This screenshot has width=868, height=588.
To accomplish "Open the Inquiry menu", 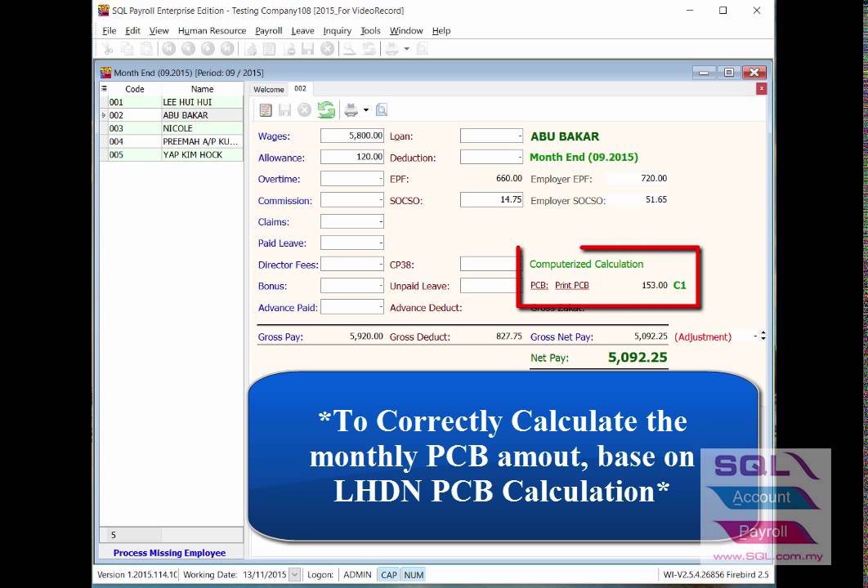I will [337, 31].
